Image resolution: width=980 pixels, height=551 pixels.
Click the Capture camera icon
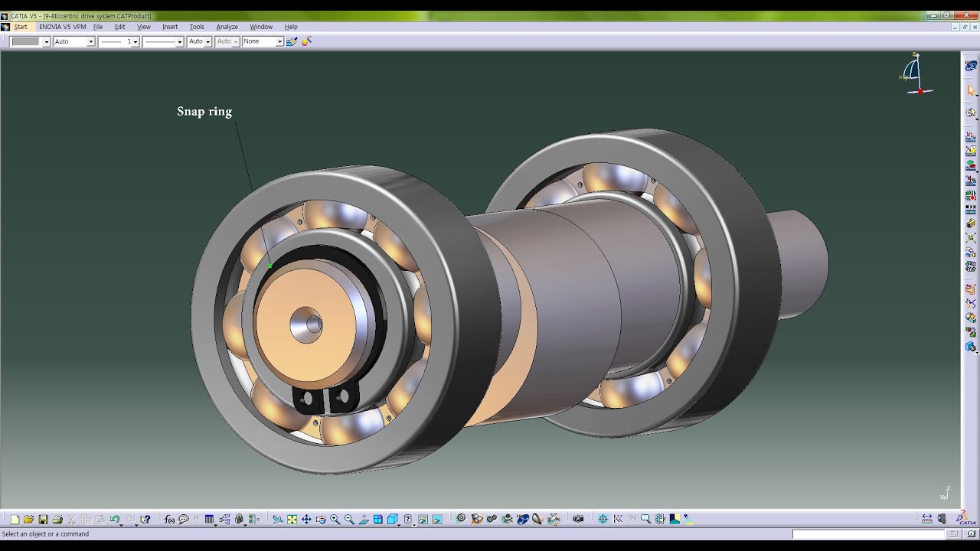click(x=578, y=519)
